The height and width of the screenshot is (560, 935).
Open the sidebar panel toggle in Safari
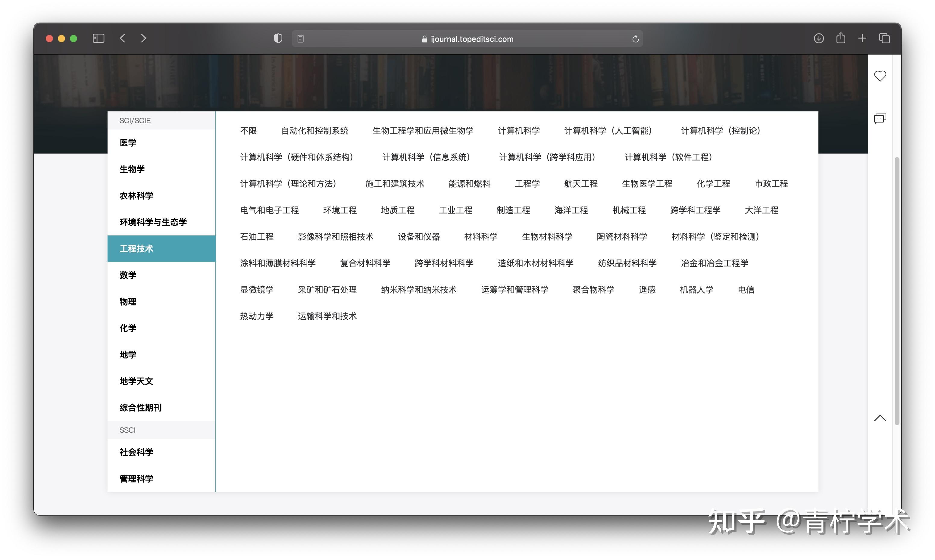tap(98, 38)
